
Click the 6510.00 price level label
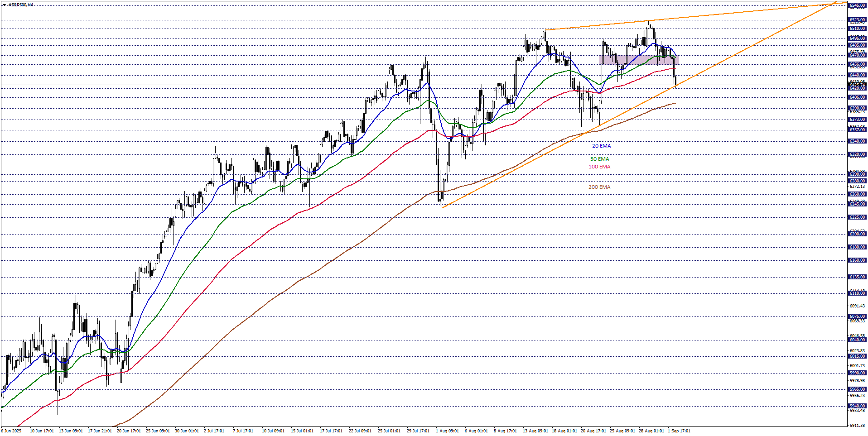click(x=857, y=29)
